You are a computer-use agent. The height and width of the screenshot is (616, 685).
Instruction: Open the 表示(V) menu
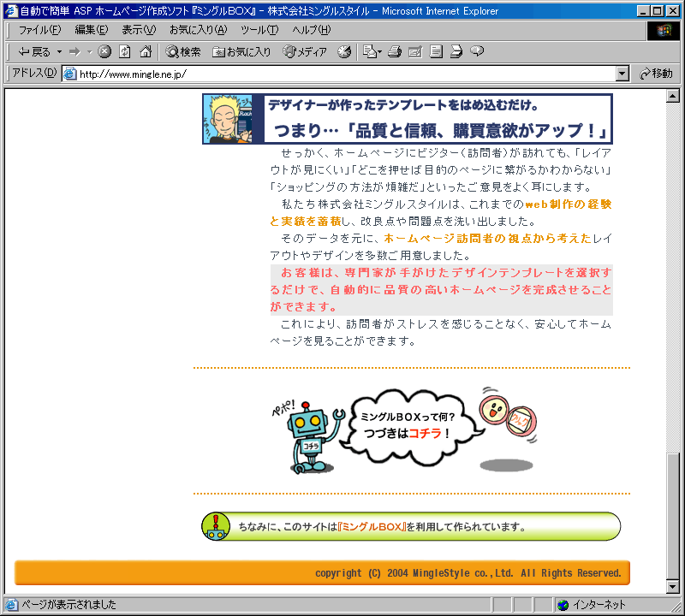(139, 30)
